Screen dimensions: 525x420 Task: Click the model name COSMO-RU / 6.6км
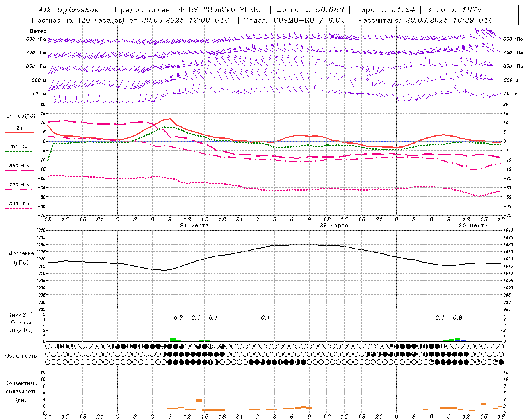point(311,20)
